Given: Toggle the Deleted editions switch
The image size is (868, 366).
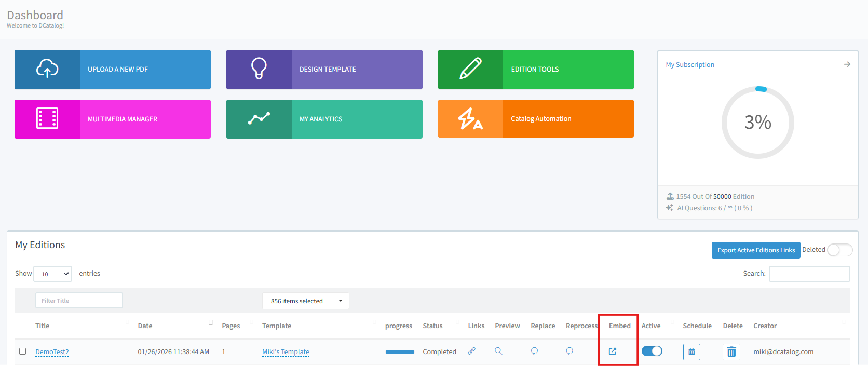Looking at the screenshot, I should 839,250.
